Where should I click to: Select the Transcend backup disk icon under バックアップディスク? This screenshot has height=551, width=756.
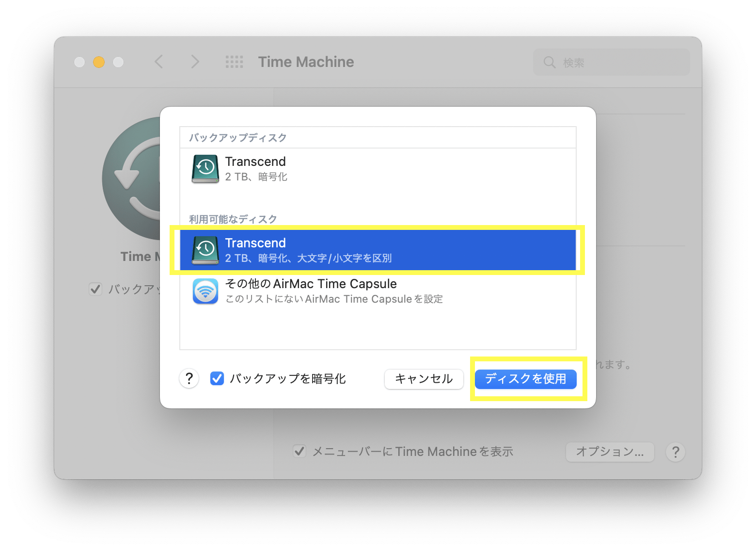click(205, 169)
